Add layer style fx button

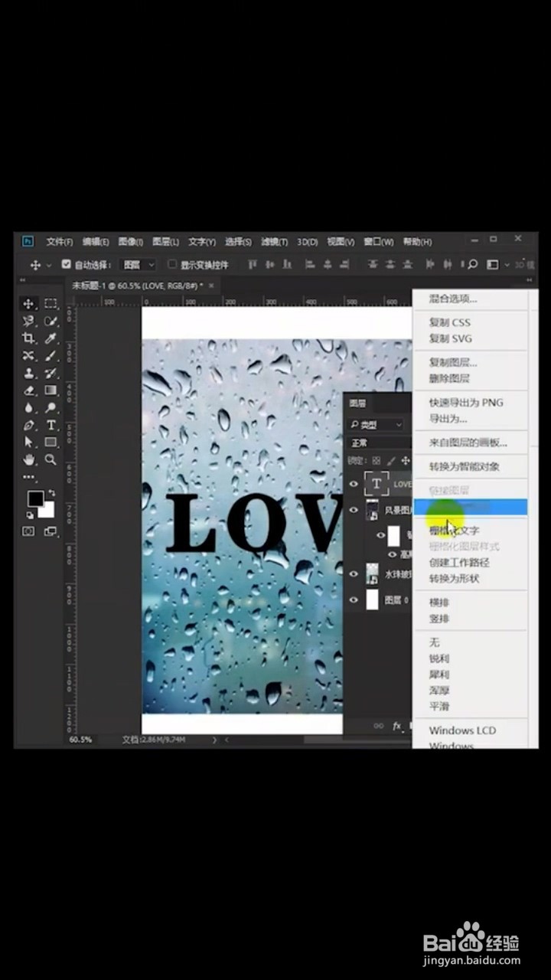point(397,726)
